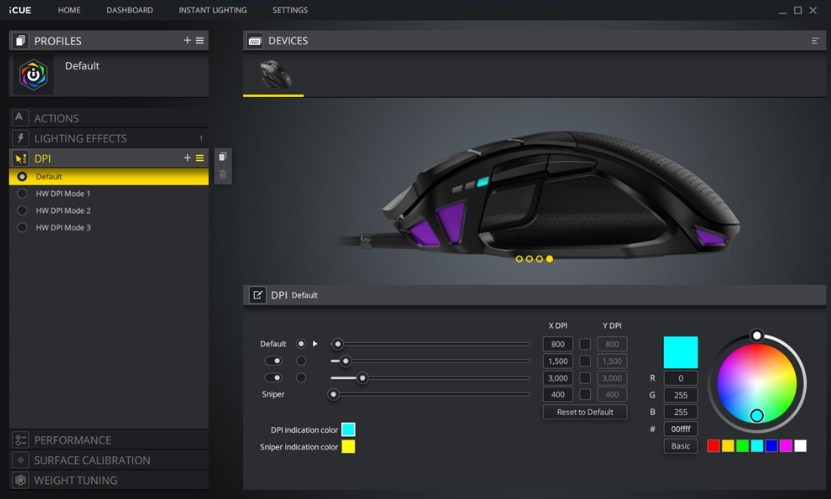
Task: Expand the Weight Tuning section
Action: pyautogui.click(x=109, y=480)
